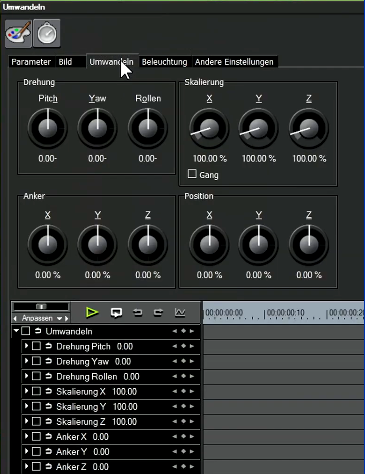Go to next keyframe on Drehung Rollen row
The height and width of the screenshot is (474, 365).
192,376
